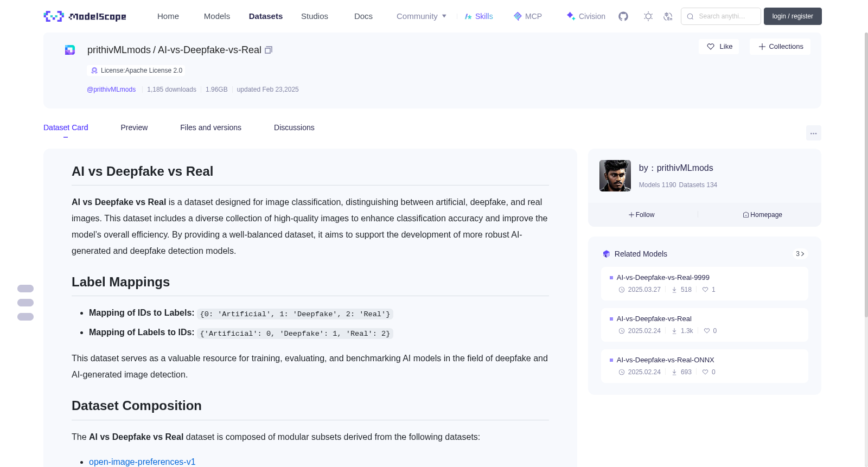
Task: Open the Docs page
Action: 363,16
